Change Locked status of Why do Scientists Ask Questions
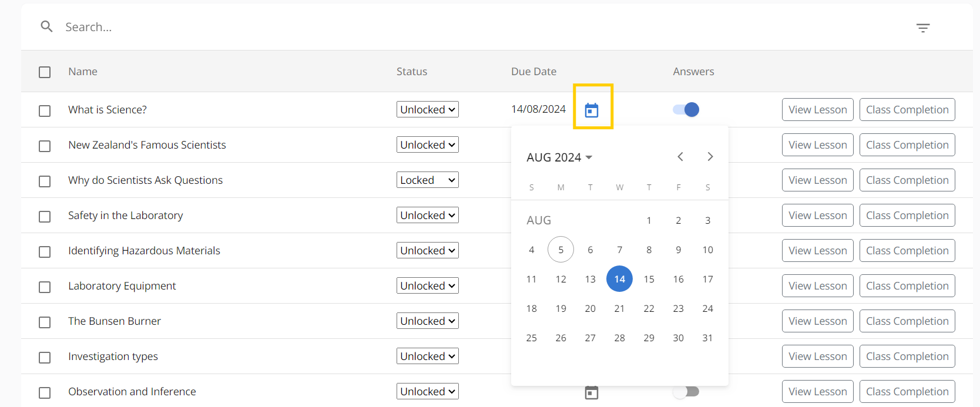980x407 pixels. click(x=427, y=180)
